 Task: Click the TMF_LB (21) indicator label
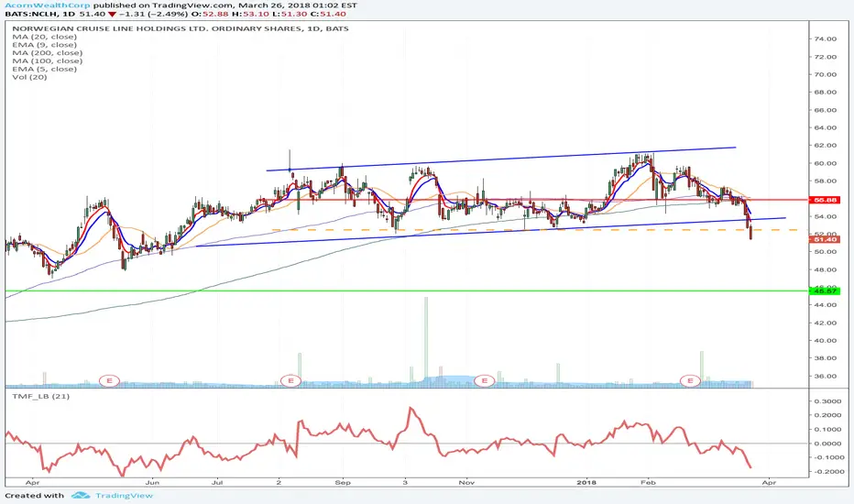tap(41, 396)
